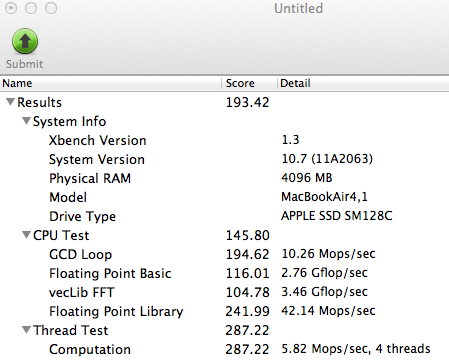
Task: Collapse the Thread Test disclosure triangle
Action: coord(27,330)
